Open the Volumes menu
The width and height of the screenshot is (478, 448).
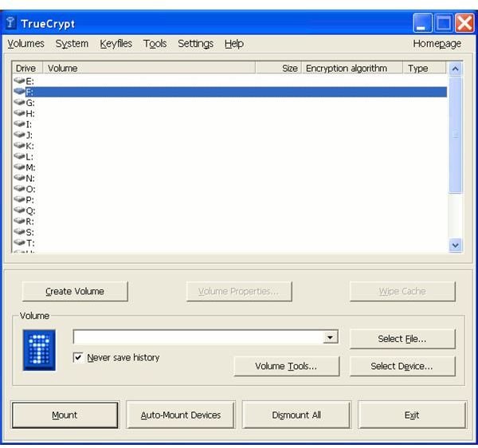(x=26, y=44)
